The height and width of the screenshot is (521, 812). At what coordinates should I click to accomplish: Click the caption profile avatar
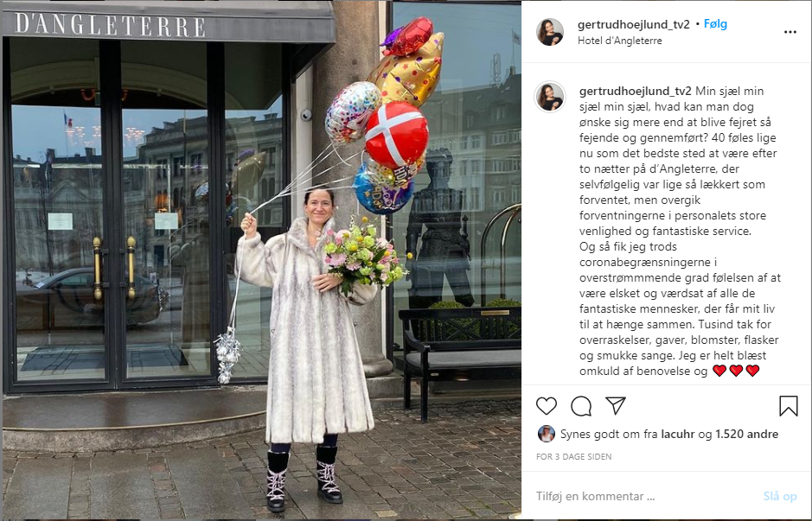click(550, 97)
